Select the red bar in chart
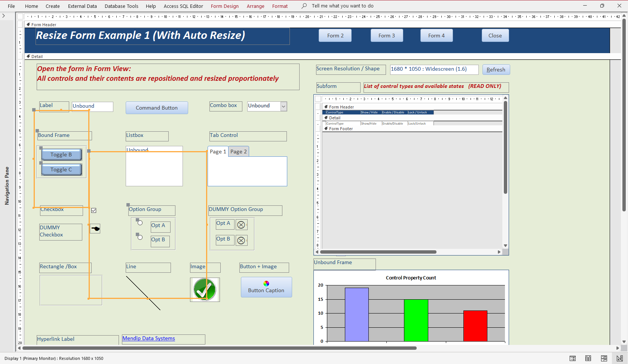This screenshot has height=364, width=628. click(x=475, y=326)
